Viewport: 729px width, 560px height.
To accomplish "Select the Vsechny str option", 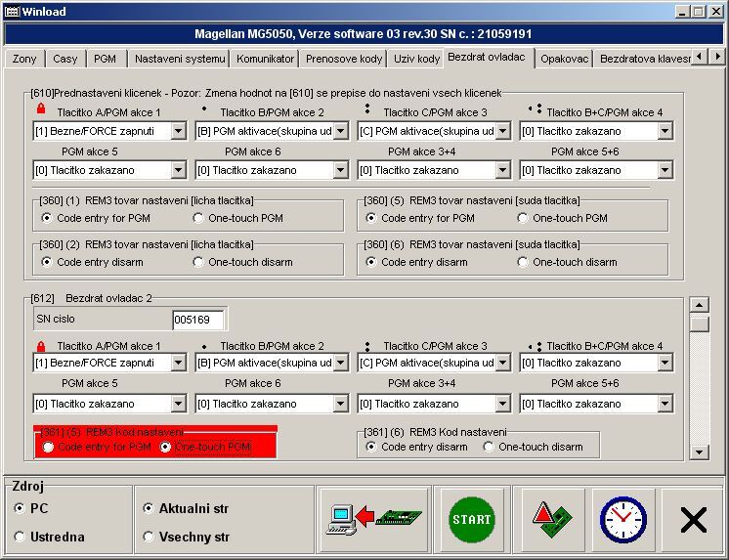I will (149, 537).
